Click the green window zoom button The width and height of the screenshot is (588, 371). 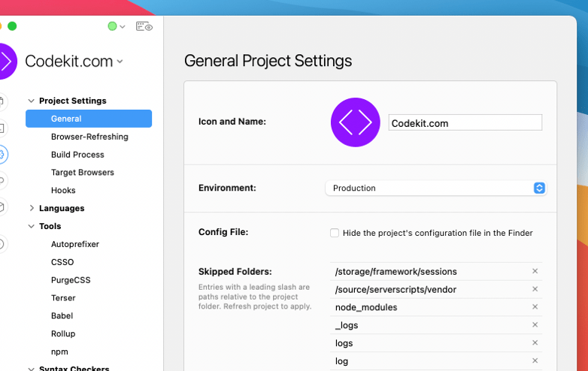tap(12, 26)
